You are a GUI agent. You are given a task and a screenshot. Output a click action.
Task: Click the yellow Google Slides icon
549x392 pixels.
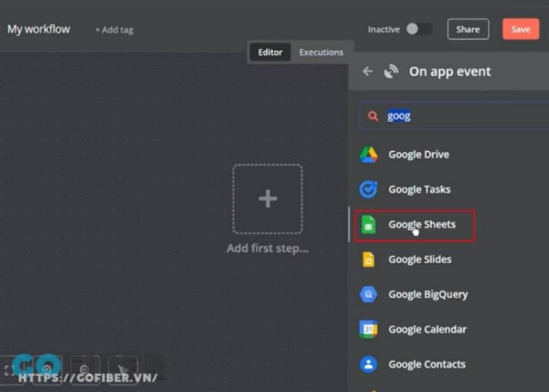pyautogui.click(x=369, y=260)
